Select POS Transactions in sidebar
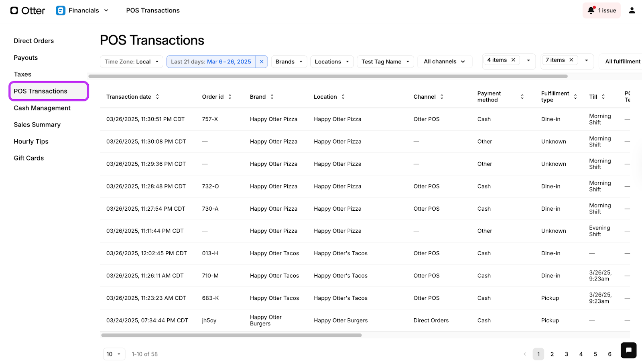This screenshot has height=364, width=642. (49, 91)
